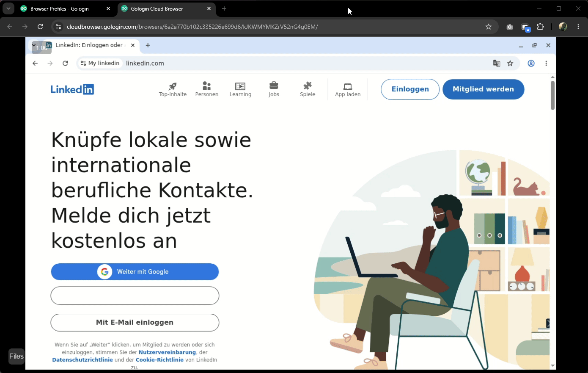588x373 pixels.
Task: Open a new tab in the inner browser
Action: click(148, 45)
